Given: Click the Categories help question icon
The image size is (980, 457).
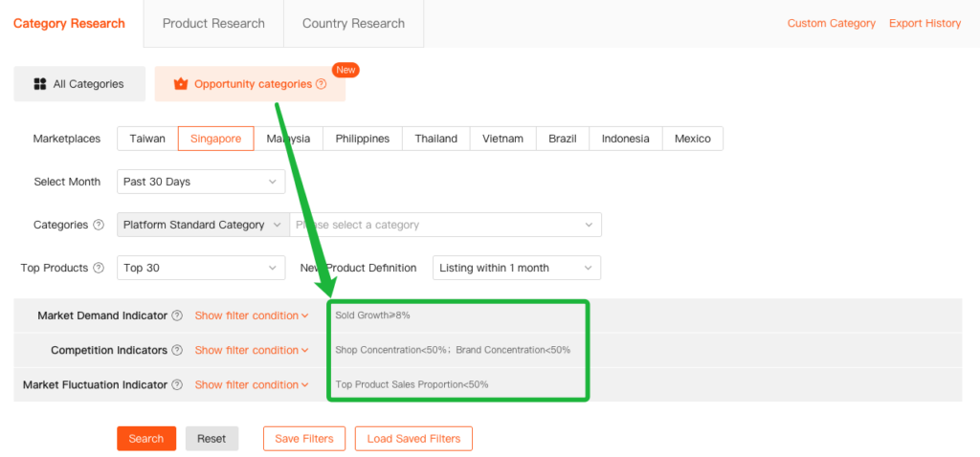Looking at the screenshot, I should [x=99, y=226].
